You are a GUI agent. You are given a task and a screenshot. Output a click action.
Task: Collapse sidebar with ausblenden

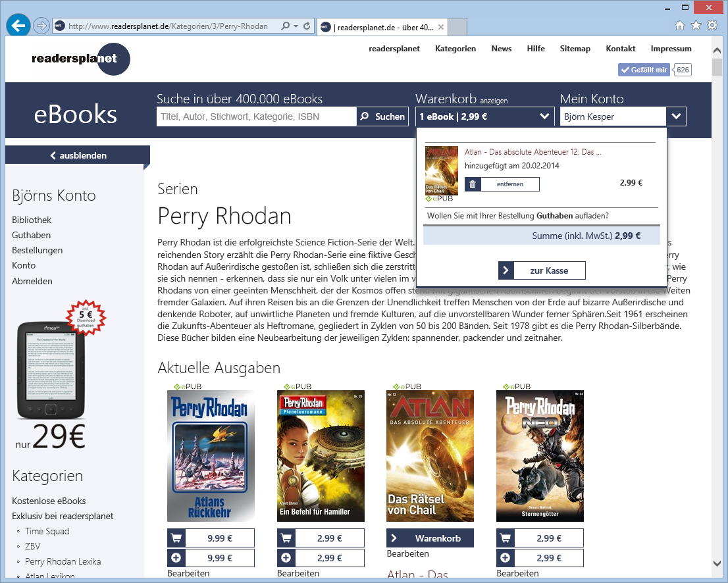78,155
